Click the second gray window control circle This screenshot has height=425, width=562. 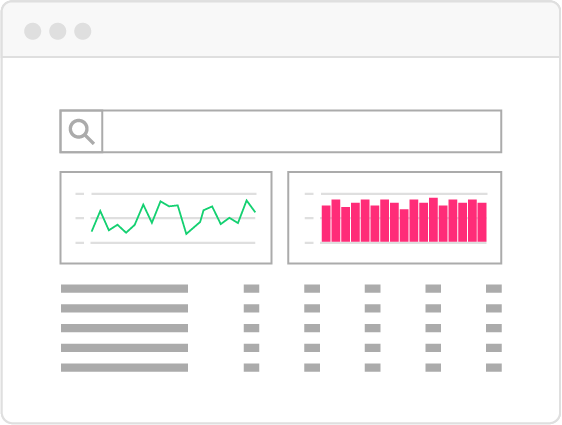tap(58, 31)
